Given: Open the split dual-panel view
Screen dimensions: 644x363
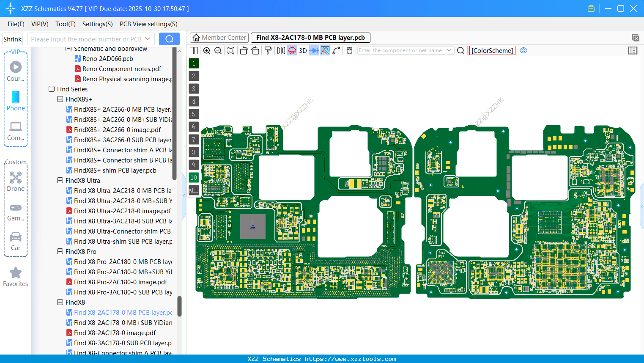Looking at the screenshot, I should tap(193, 50).
